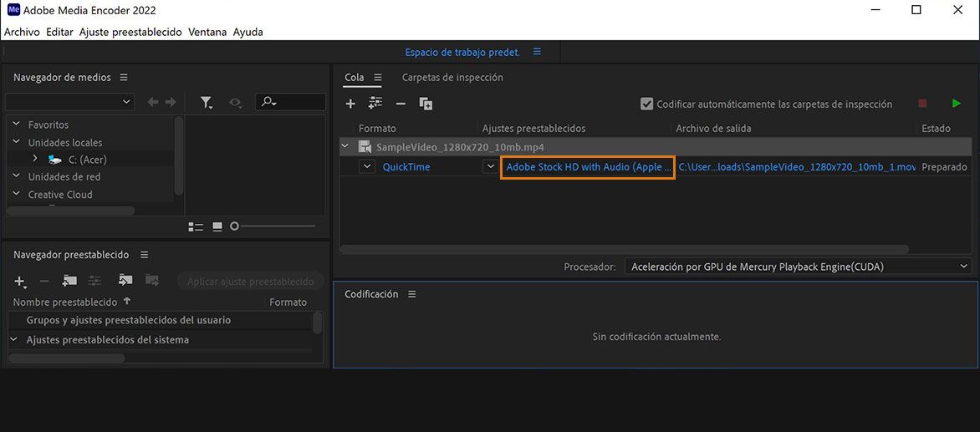Screen dimensions: 980x432
Task: Add output in the Cola toolbar
Action: [x=375, y=104]
